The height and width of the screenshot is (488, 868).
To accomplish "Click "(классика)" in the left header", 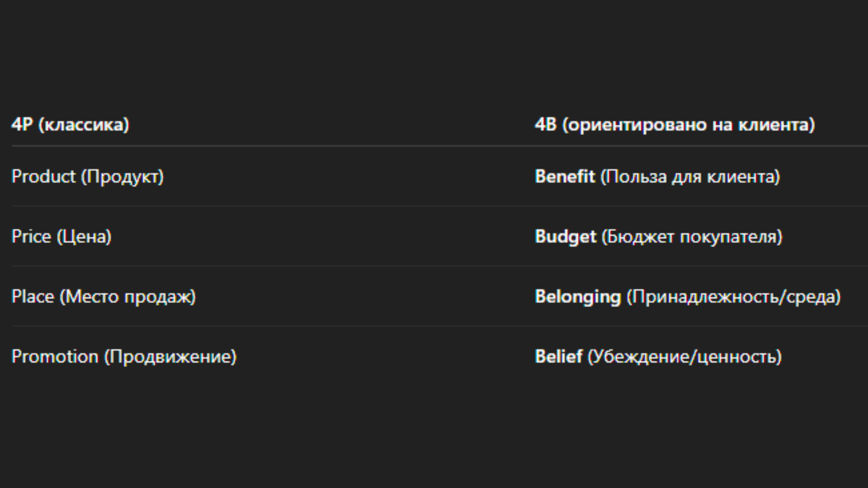I will coord(83,125).
